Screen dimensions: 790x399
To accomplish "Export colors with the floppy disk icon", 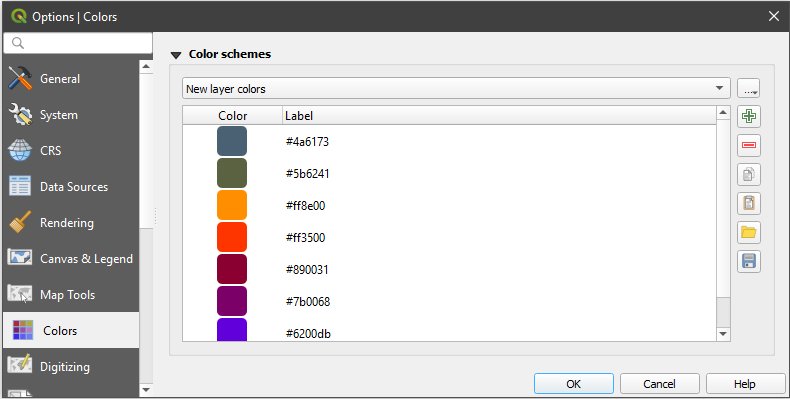I will coord(749,261).
